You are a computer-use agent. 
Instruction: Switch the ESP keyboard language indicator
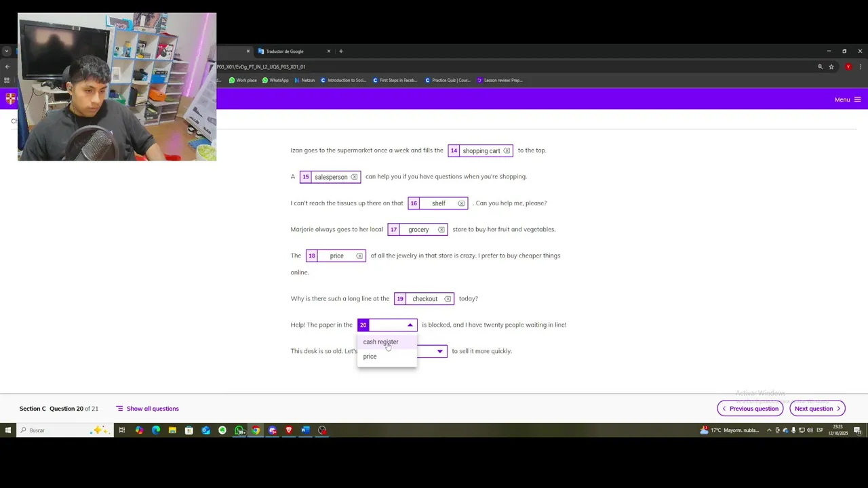(x=820, y=430)
